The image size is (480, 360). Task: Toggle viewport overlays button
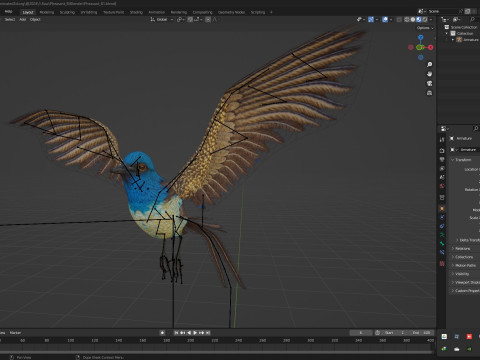(x=385, y=20)
